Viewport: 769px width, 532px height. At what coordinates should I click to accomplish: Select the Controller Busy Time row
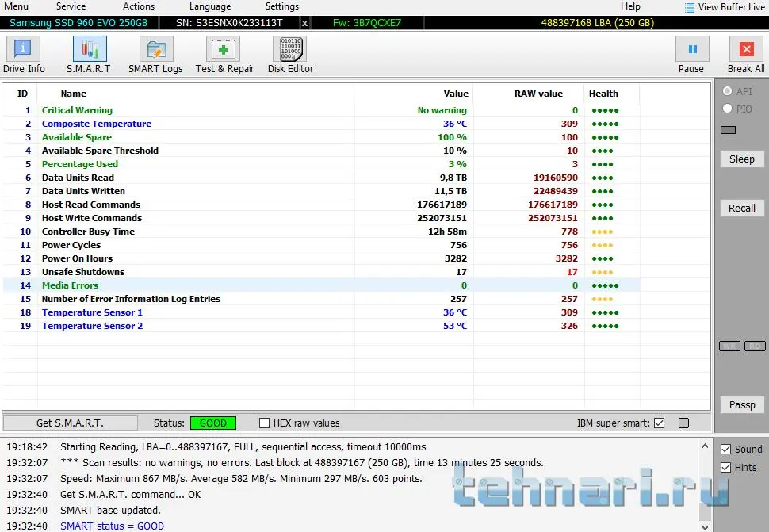click(322, 232)
